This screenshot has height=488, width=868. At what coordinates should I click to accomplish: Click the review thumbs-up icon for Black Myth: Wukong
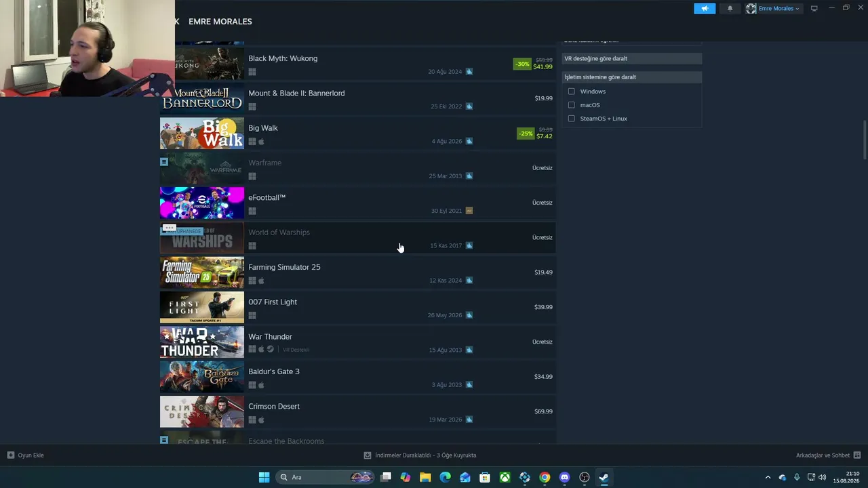pos(469,72)
